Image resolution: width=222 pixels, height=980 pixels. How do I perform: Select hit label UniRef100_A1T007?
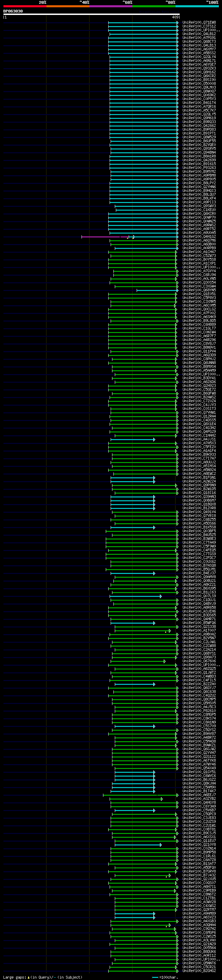[x=199, y=631]
